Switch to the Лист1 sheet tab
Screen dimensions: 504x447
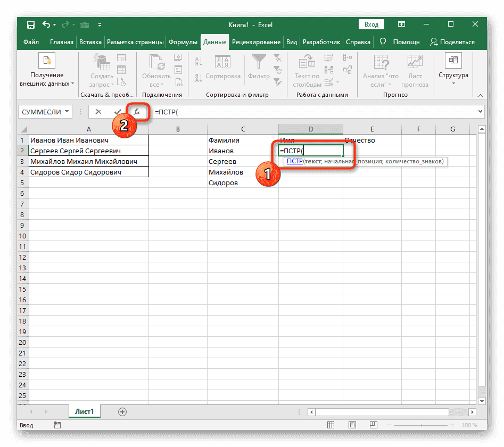(x=84, y=411)
